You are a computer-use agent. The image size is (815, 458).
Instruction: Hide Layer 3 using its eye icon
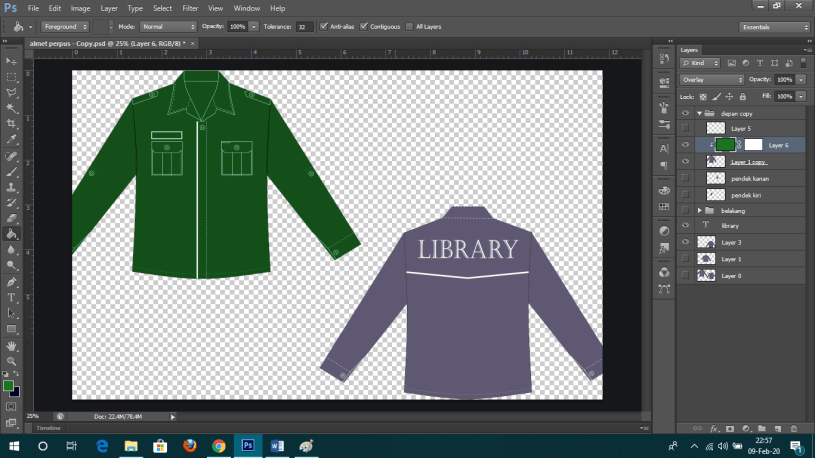685,242
